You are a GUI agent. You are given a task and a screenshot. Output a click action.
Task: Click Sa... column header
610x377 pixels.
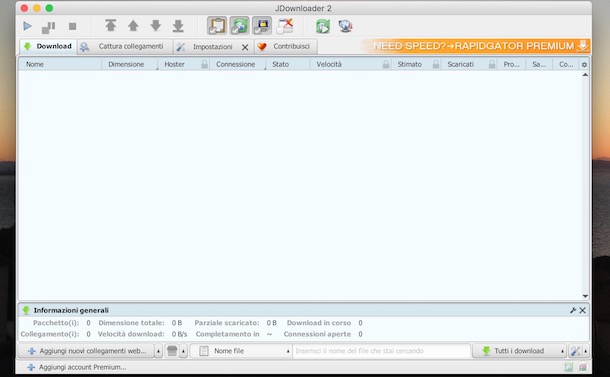point(539,64)
